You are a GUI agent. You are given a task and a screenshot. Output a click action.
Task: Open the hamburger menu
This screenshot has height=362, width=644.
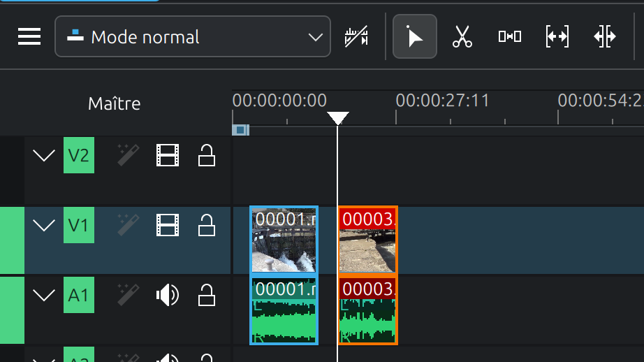[29, 36]
